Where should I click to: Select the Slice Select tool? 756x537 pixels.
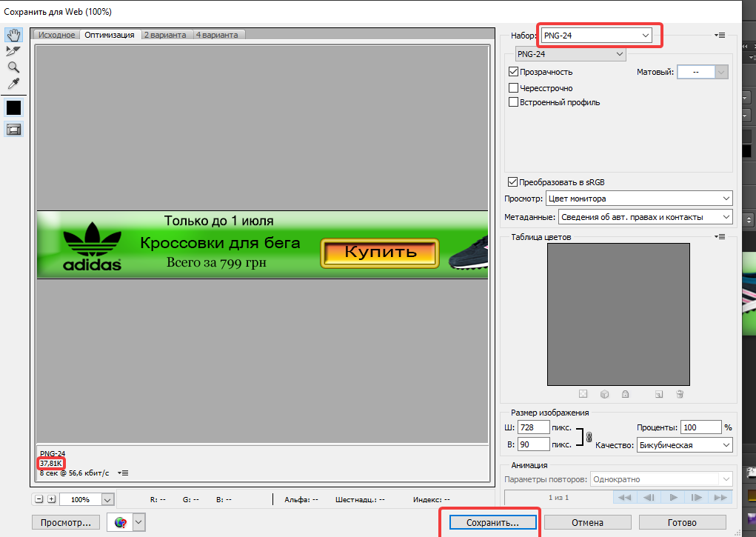pos(13,50)
